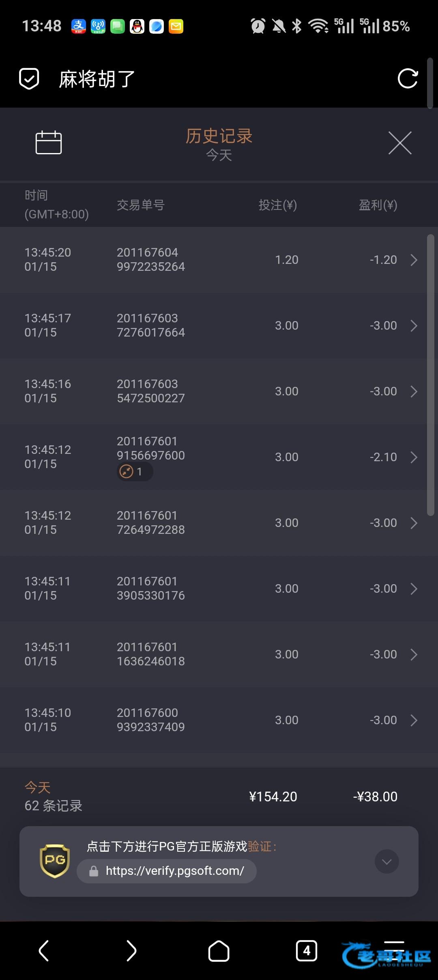Viewport: 438px width, 980px height.
Task: Tap the refresh icon in the top bar
Action: click(408, 79)
